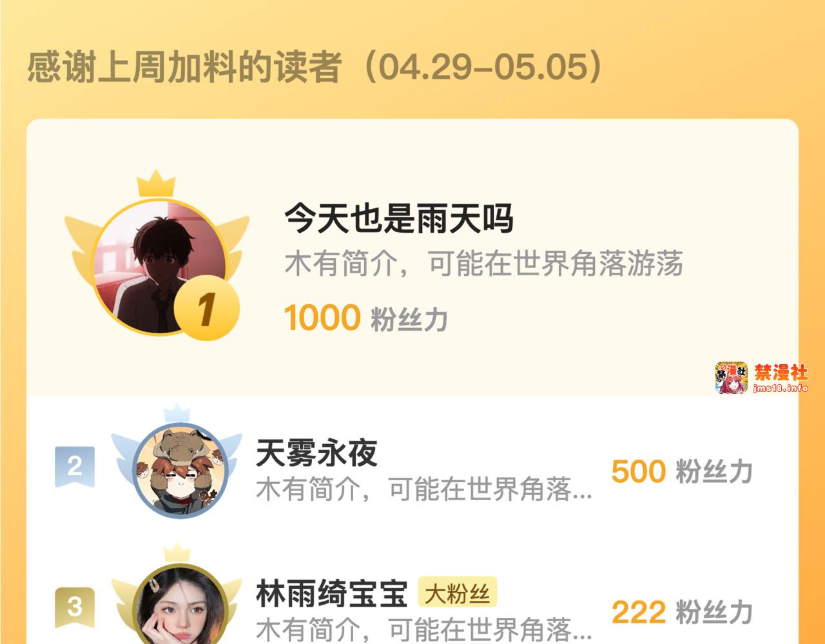
Task: Click the gold number 1 medal badge
Action: coord(206,308)
